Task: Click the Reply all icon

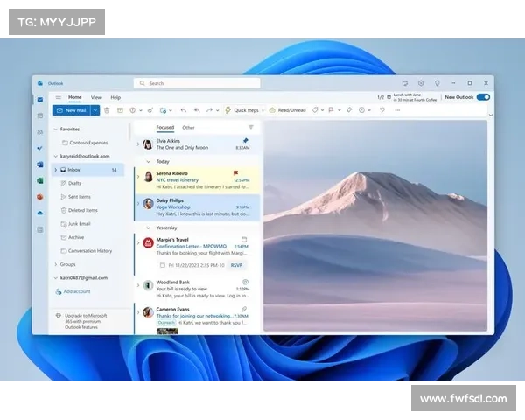Action: tap(197, 110)
